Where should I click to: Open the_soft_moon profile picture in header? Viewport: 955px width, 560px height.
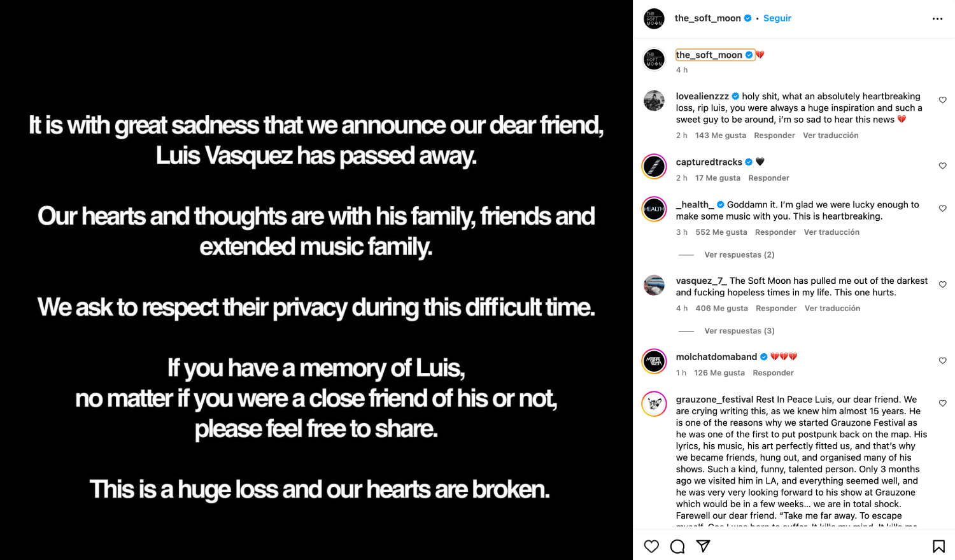pyautogui.click(x=654, y=18)
